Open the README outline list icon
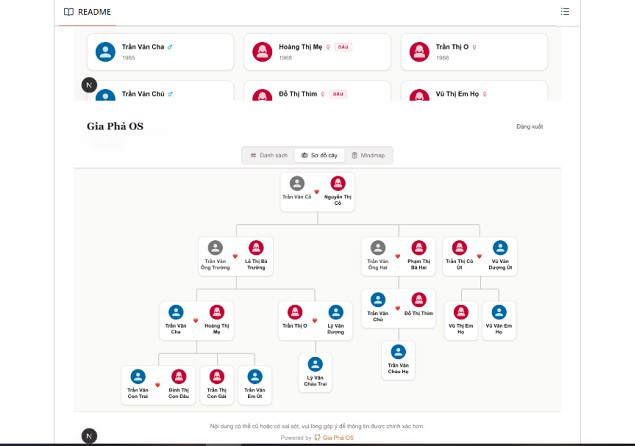The height and width of the screenshot is (446, 635). [x=565, y=12]
